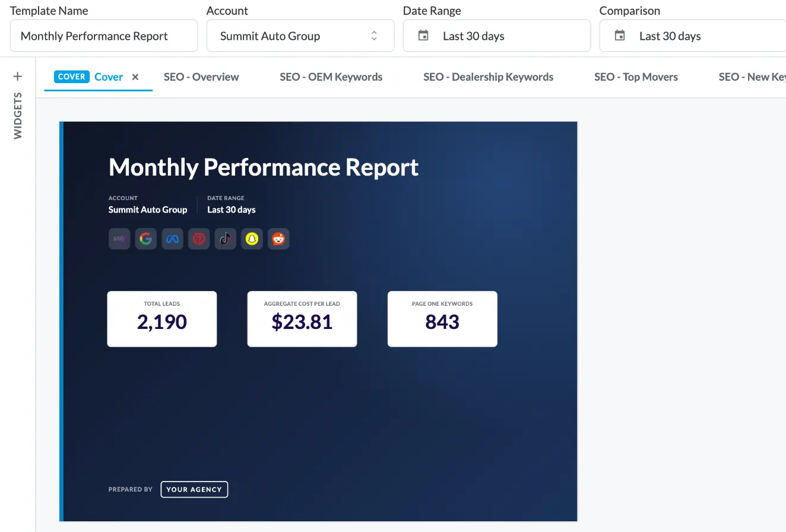Image resolution: width=786 pixels, height=532 pixels.
Task: Click the calendar icon in Date Range
Action: click(423, 36)
